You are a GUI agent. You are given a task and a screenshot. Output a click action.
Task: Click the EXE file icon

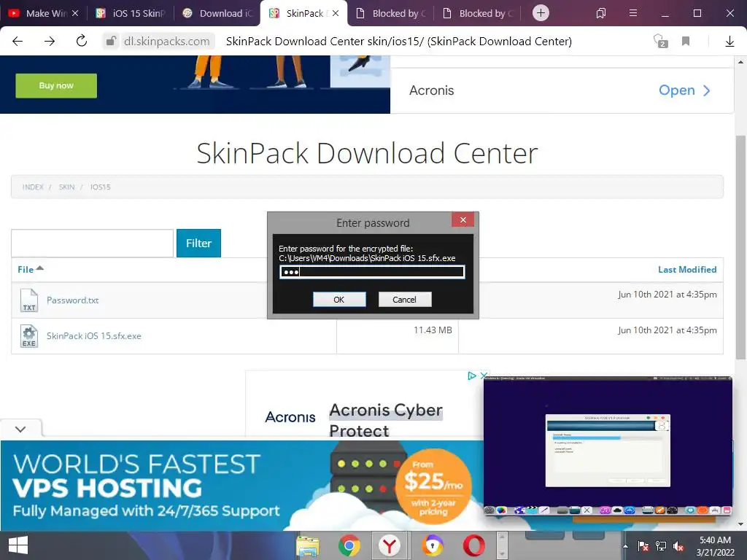[29, 336]
